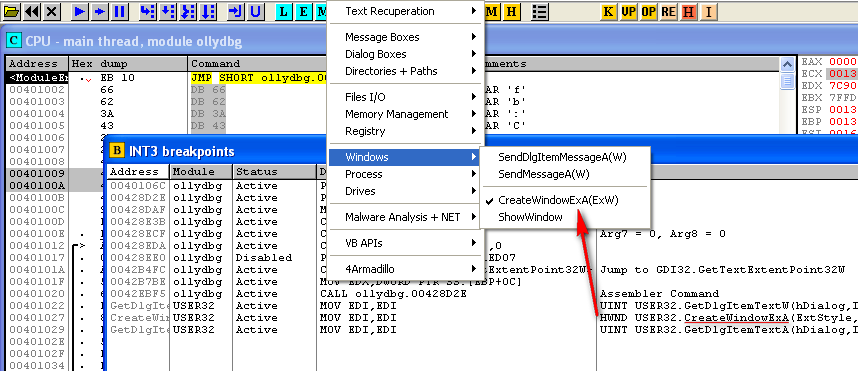Expand the Message Boxes submenu
The height and width of the screenshot is (371, 858).
click(405, 37)
